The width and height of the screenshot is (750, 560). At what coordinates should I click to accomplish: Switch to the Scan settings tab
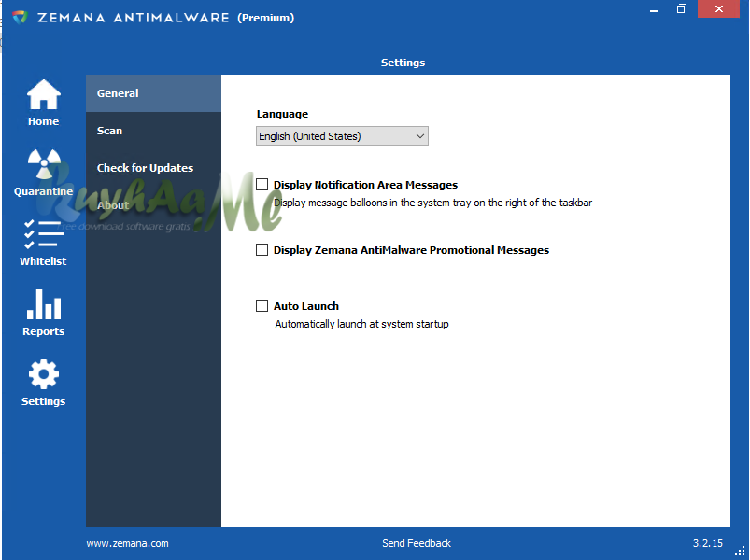click(153, 131)
